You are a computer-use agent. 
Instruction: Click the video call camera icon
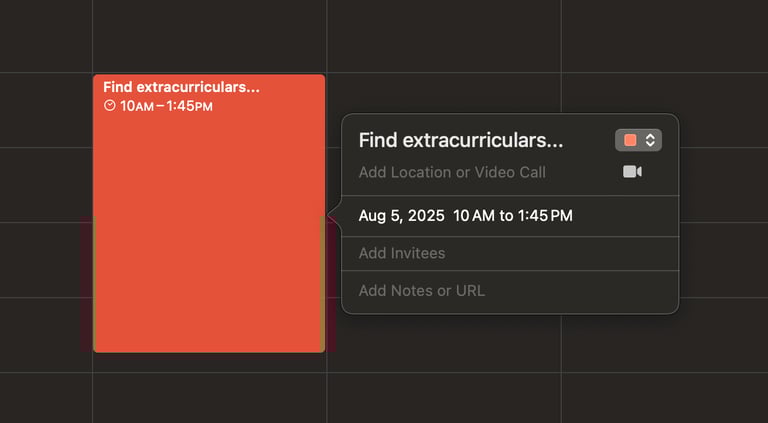(632, 172)
